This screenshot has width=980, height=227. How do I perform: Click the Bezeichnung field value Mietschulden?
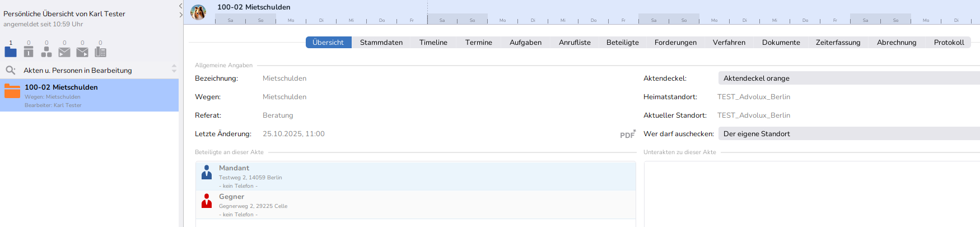coord(284,78)
